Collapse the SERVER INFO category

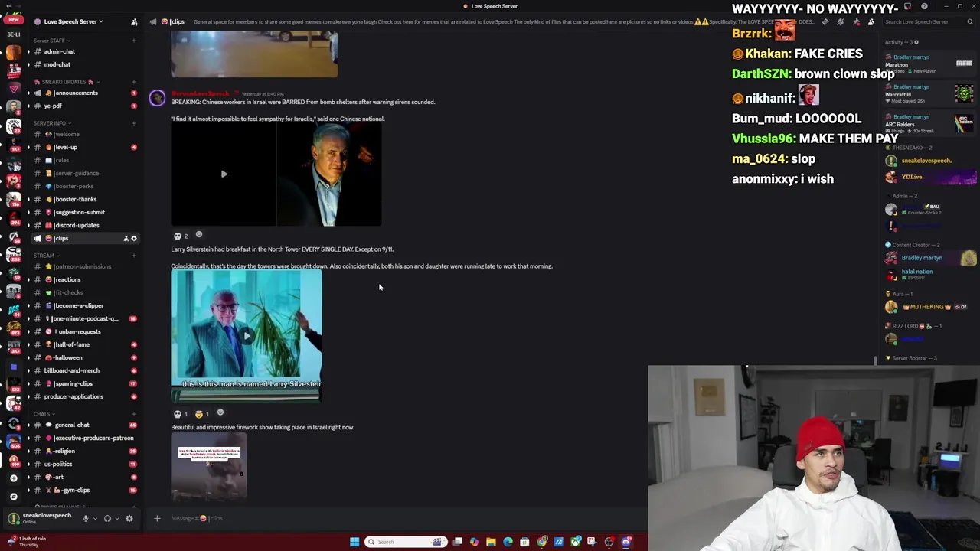click(x=51, y=123)
